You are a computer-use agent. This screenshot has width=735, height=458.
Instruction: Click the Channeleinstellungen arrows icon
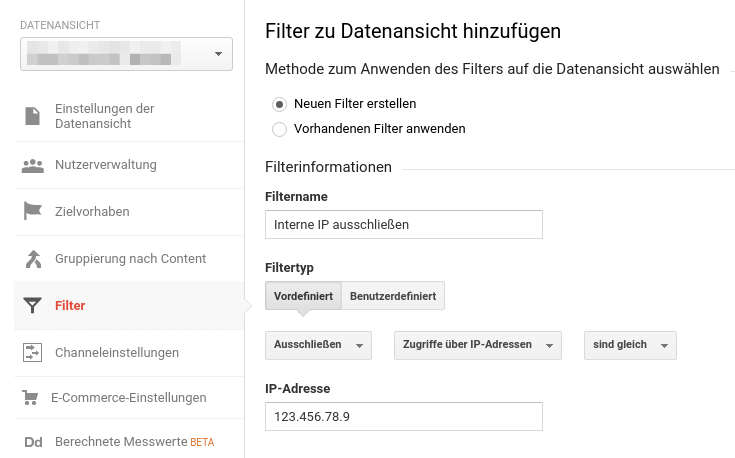pos(33,352)
